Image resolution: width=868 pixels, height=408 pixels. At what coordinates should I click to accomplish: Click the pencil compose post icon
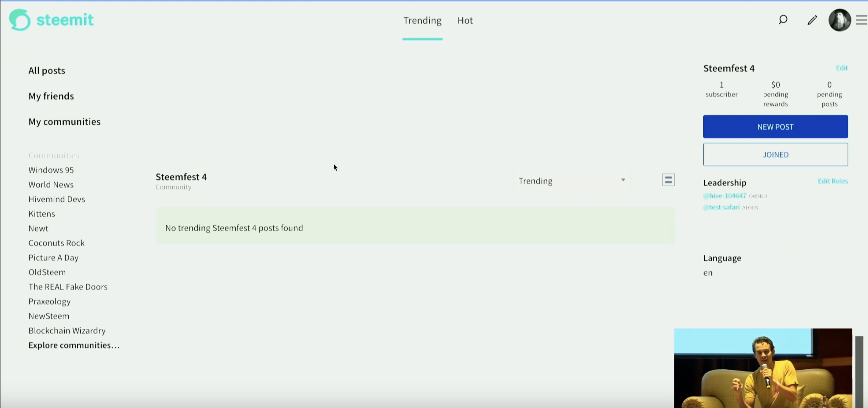coord(812,20)
